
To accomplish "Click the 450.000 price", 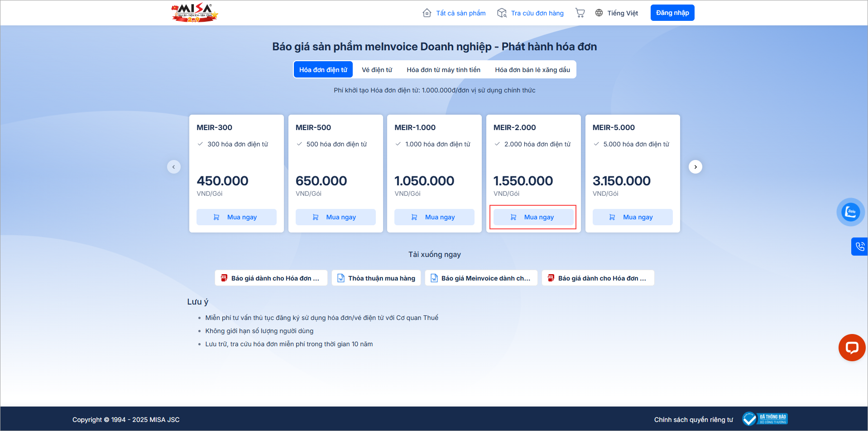I will point(222,181).
